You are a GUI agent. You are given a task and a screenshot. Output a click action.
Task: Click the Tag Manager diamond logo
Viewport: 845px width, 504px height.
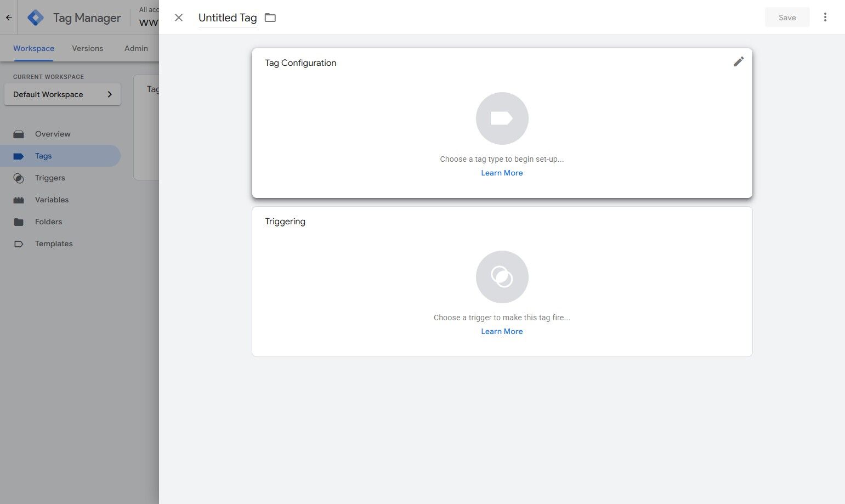coord(35,17)
